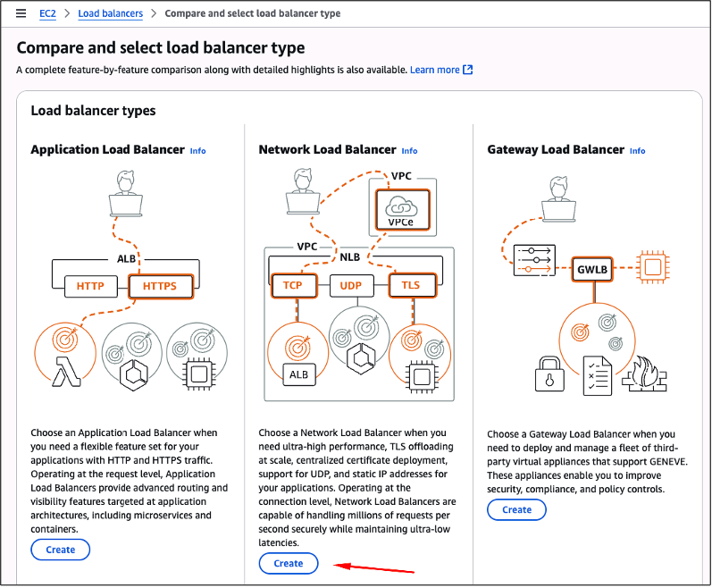Click the Gateway Load Balancer heading
712x588 pixels.
556,149
